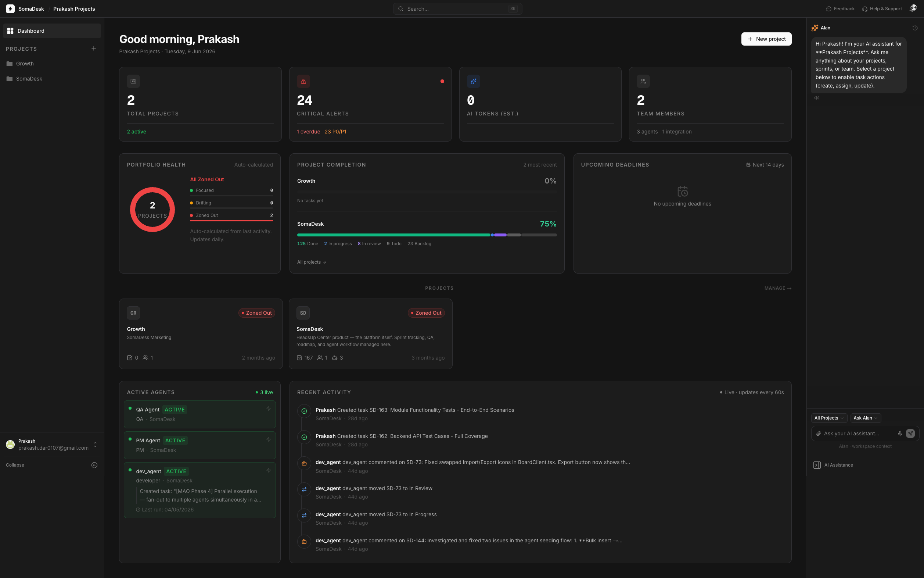Click the microphone icon in Alan input
924x578 pixels.
[x=900, y=433]
